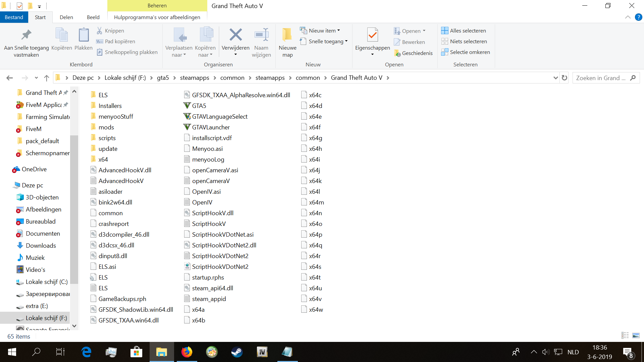The image size is (644, 362).
Task: Click the Nieuwe map folder icon
Action: click(x=287, y=35)
